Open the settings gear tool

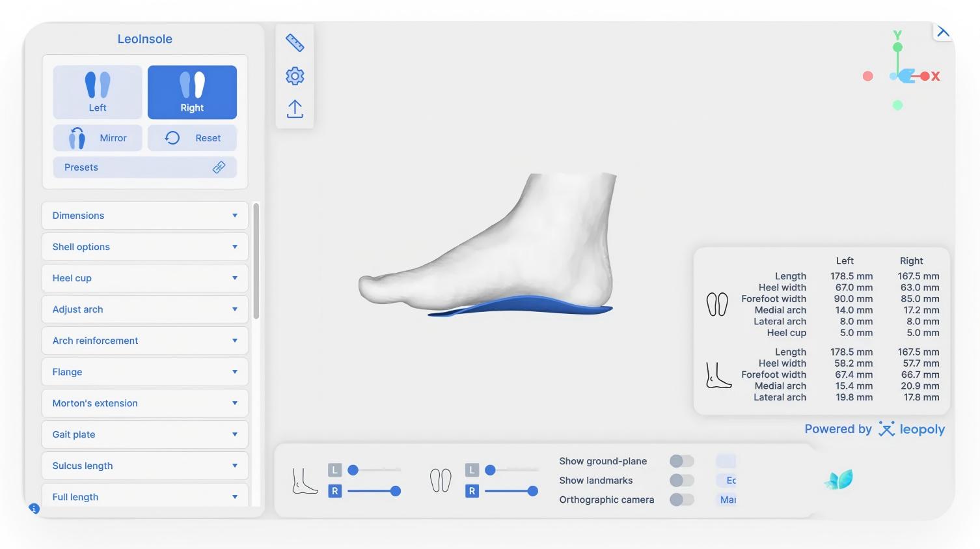point(295,76)
